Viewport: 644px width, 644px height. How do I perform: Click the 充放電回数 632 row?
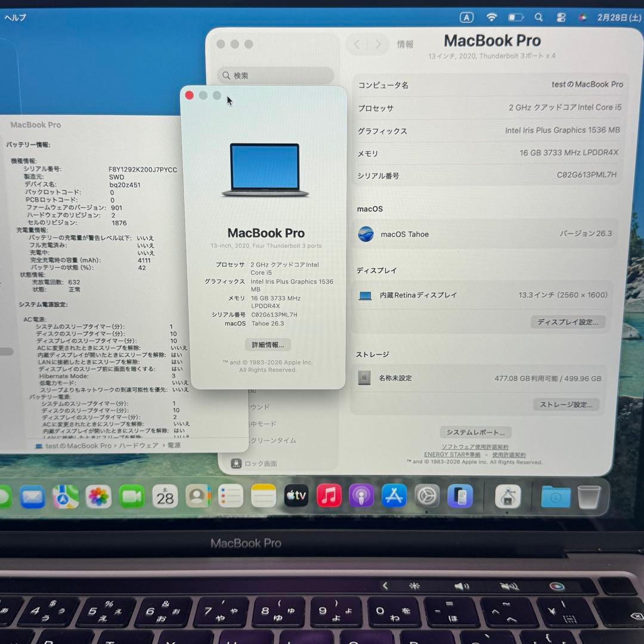pos(56,282)
